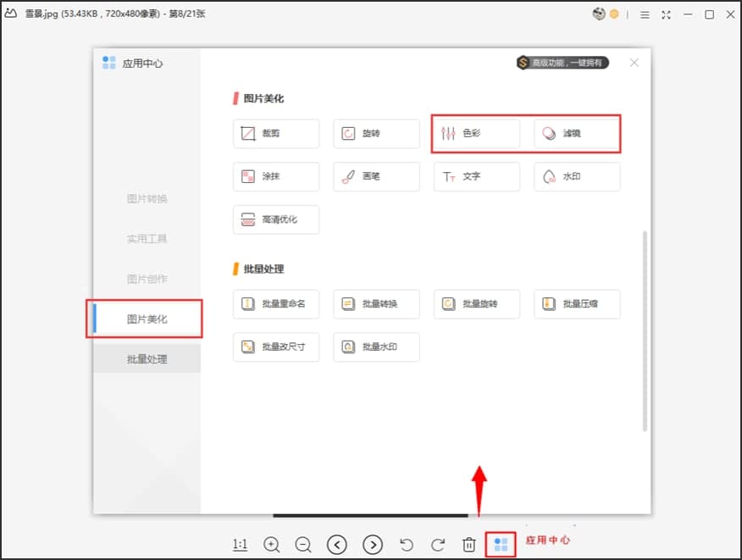
Task: Click the 图片美化 section heading
Action: 263,98
